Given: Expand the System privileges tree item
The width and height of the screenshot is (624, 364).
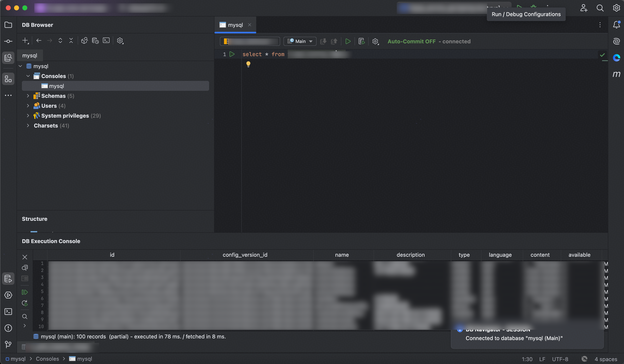Looking at the screenshot, I should (x=27, y=115).
